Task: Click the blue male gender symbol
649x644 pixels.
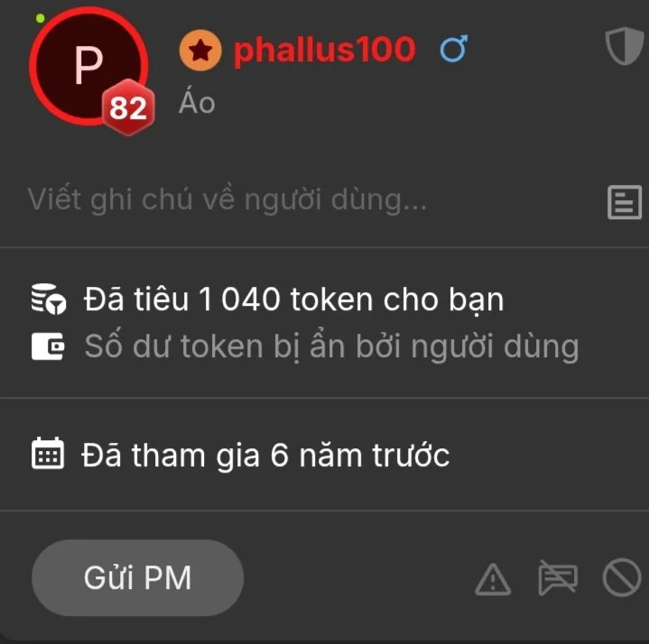Action: [x=454, y=49]
